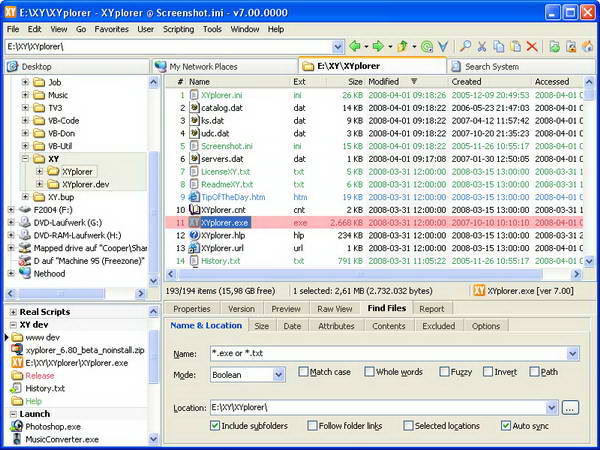Enable the Match case checkbox

303,373
